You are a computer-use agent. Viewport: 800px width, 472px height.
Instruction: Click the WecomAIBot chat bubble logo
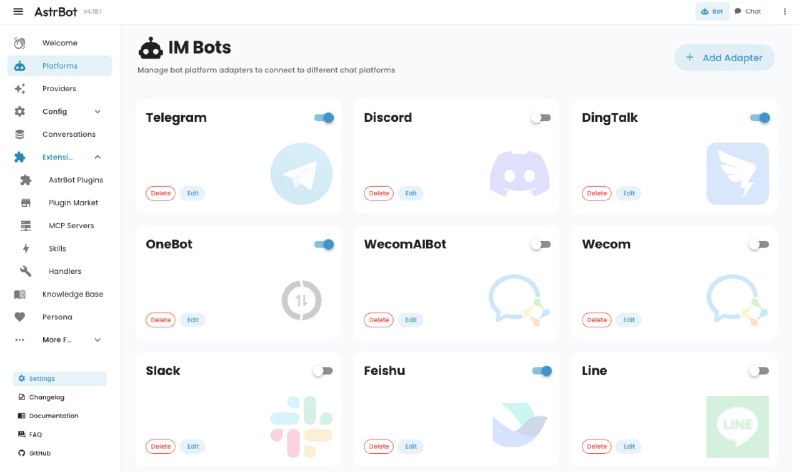click(519, 300)
